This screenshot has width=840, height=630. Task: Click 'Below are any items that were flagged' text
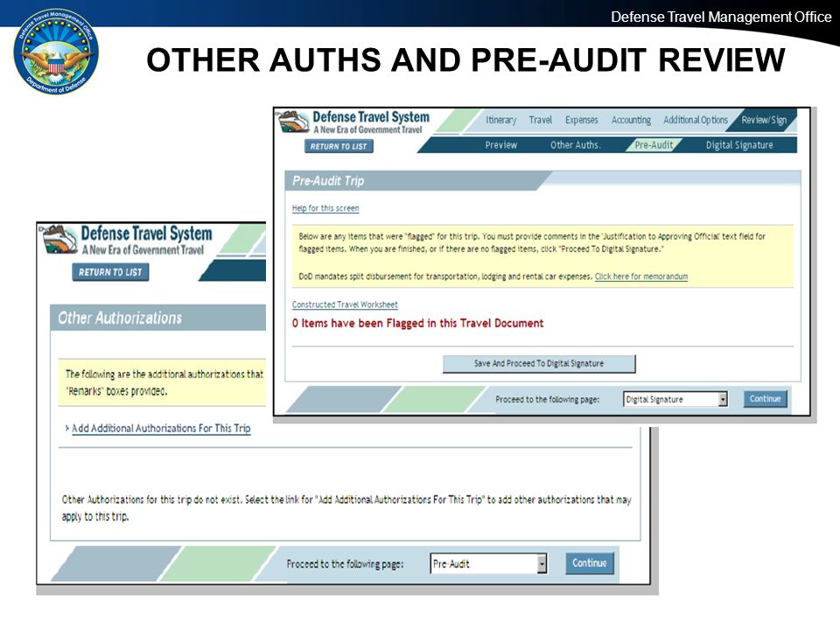pos(532,242)
